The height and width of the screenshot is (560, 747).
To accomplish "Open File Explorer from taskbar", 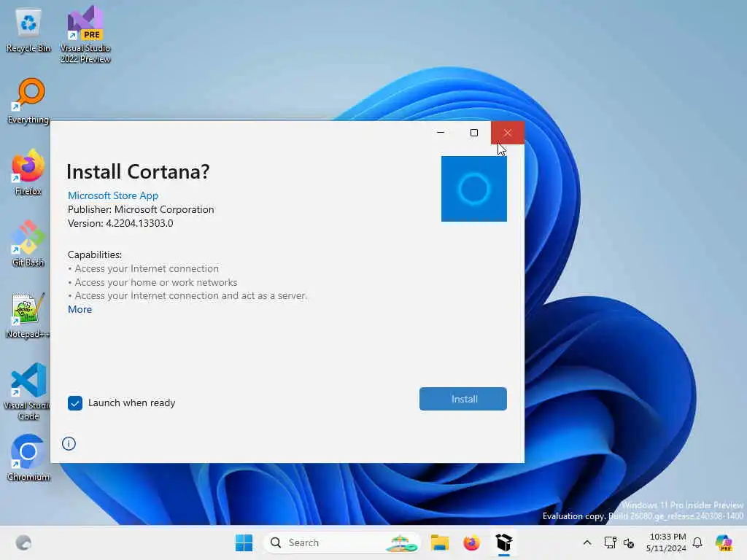I will coord(440,542).
